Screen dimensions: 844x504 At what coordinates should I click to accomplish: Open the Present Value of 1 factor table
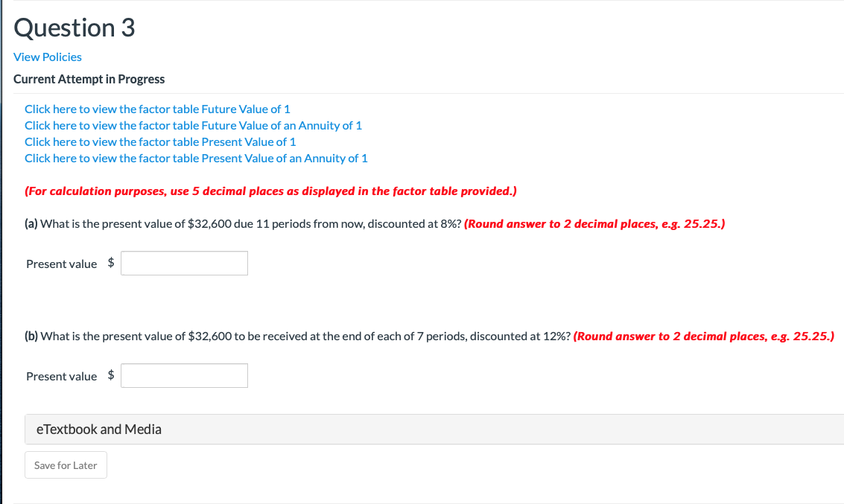pyautogui.click(x=159, y=141)
